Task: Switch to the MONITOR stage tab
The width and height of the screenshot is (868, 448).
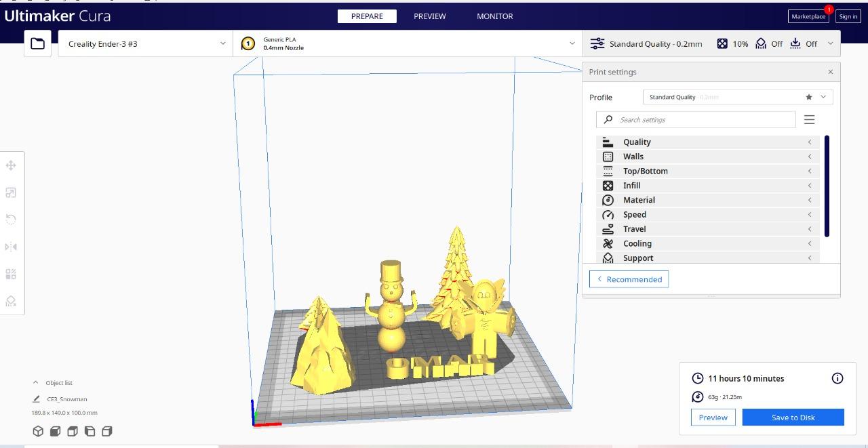Action: coord(495,16)
